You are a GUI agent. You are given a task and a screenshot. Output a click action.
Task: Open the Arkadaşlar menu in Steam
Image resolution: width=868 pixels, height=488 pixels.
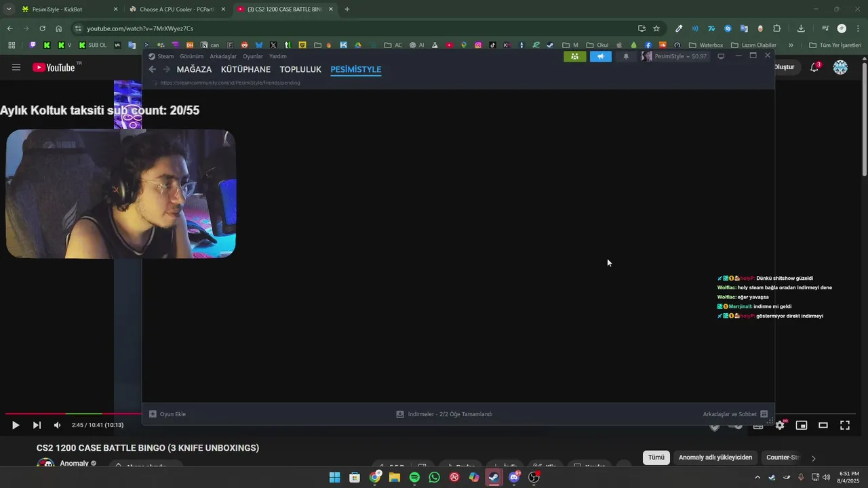(x=223, y=56)
